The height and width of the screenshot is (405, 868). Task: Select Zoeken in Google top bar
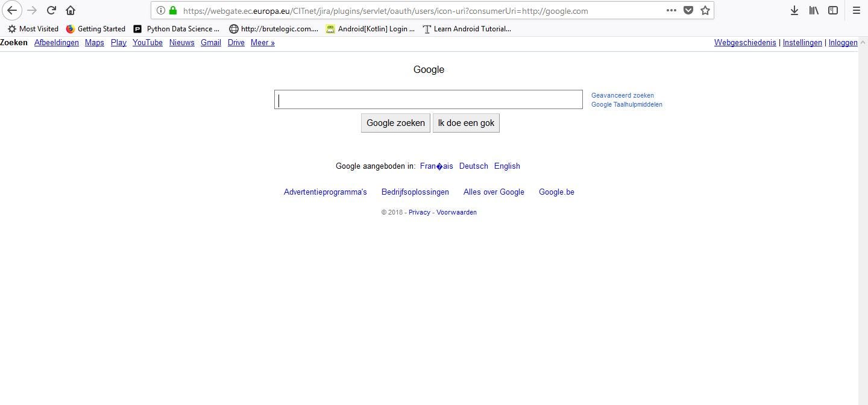(x=14, y=43)
